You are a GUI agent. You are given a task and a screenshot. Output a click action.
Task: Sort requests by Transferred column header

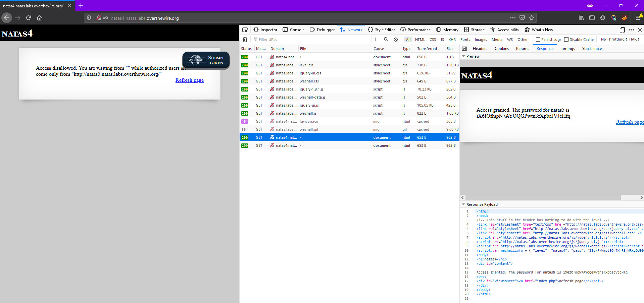click(430, 49)
